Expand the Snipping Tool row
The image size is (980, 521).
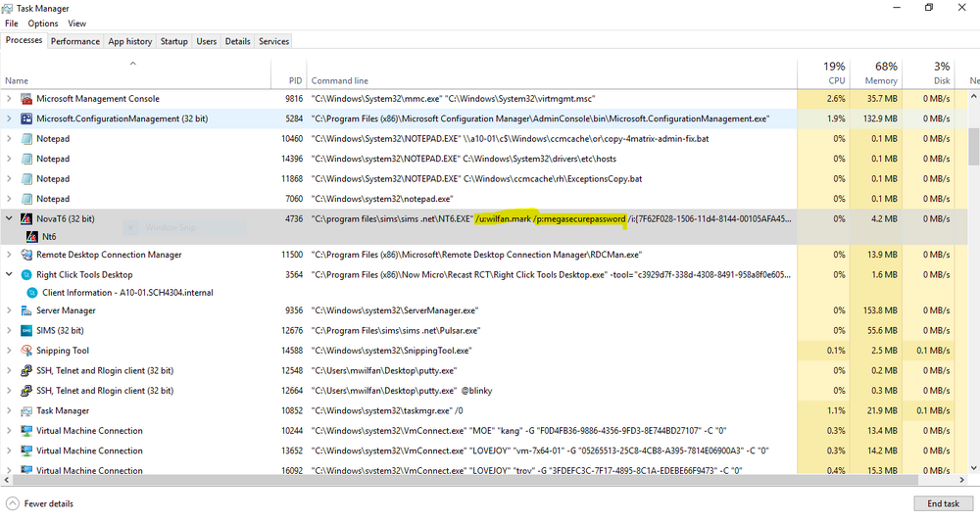(x=9, y=351)
